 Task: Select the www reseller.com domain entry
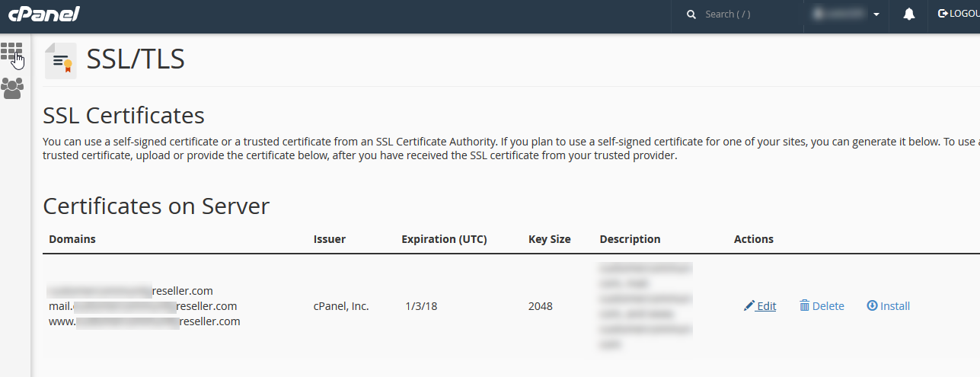click(x=144, y=321)
